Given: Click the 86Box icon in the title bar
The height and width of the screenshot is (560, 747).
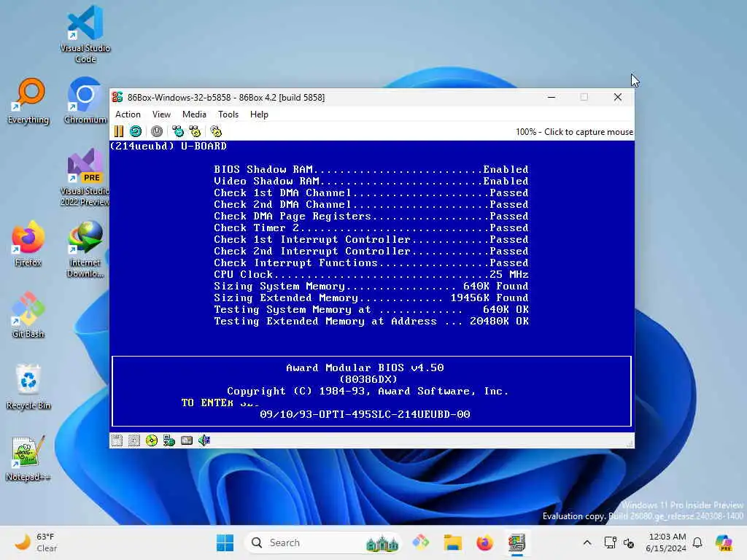Looking at the screenshot, I should [117, 97].
